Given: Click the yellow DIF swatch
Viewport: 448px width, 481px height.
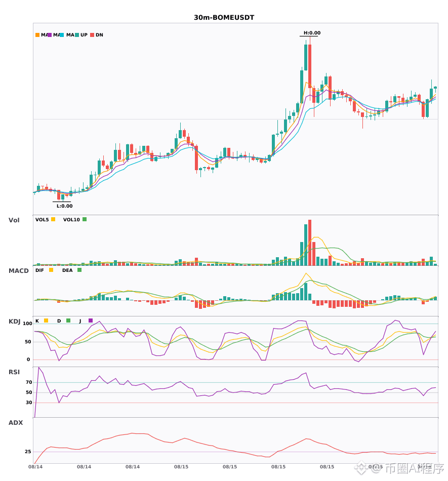Looking at the screenshot, I should point(51,270).
